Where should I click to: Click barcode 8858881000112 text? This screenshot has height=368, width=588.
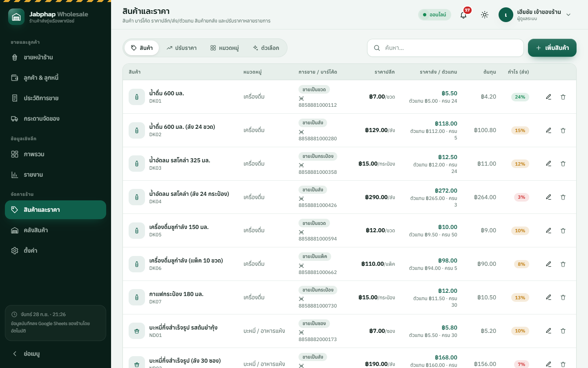point(318,105)
